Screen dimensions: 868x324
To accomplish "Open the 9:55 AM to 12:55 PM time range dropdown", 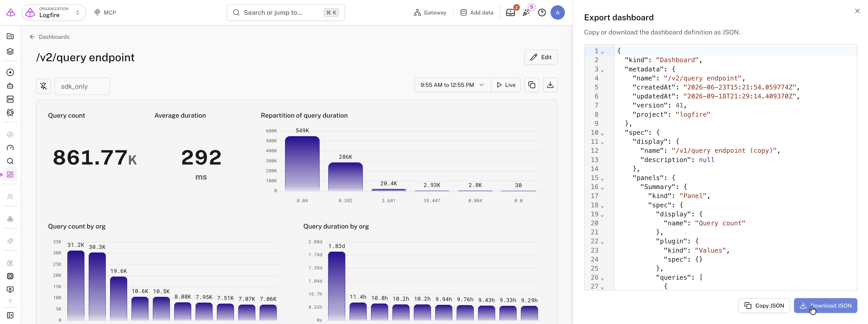I will pyautogui.click(x=452, y=85).
